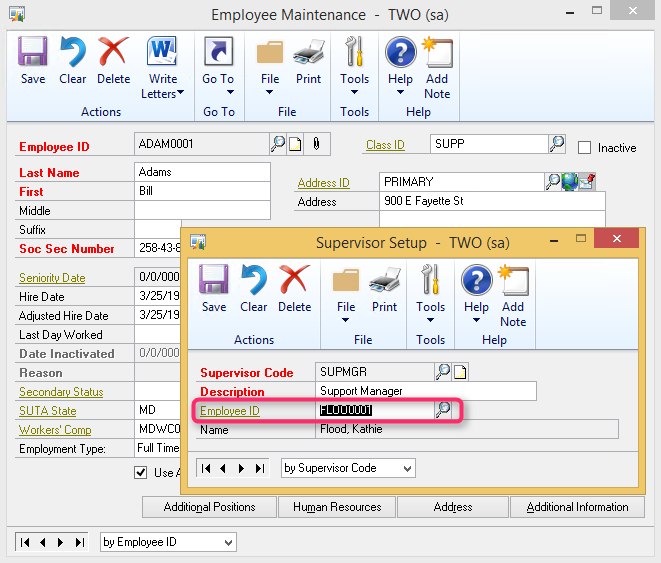Screen dimensions: 661x563
Task: Open Add Note in Supervisor Setup
Action: (513, 295)
